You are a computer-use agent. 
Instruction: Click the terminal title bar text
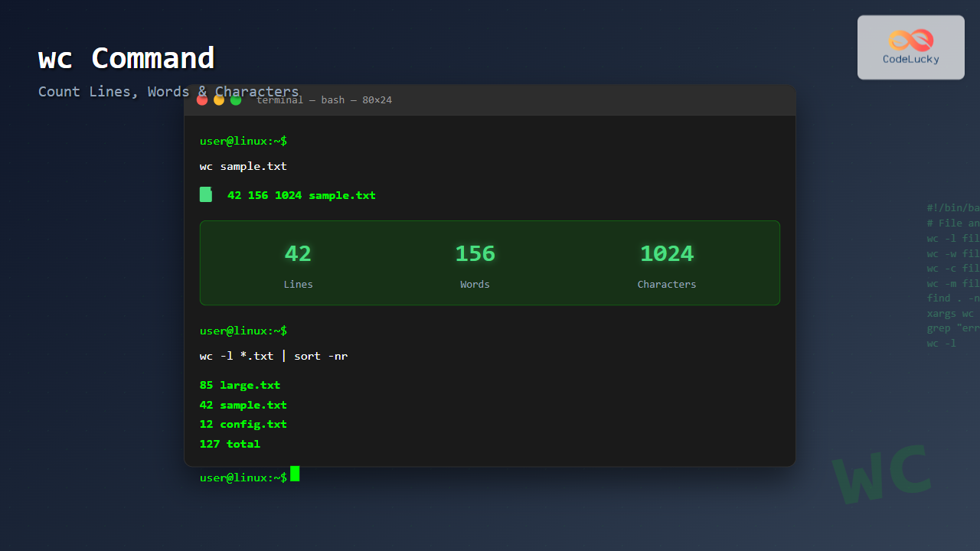coord(324,100)
